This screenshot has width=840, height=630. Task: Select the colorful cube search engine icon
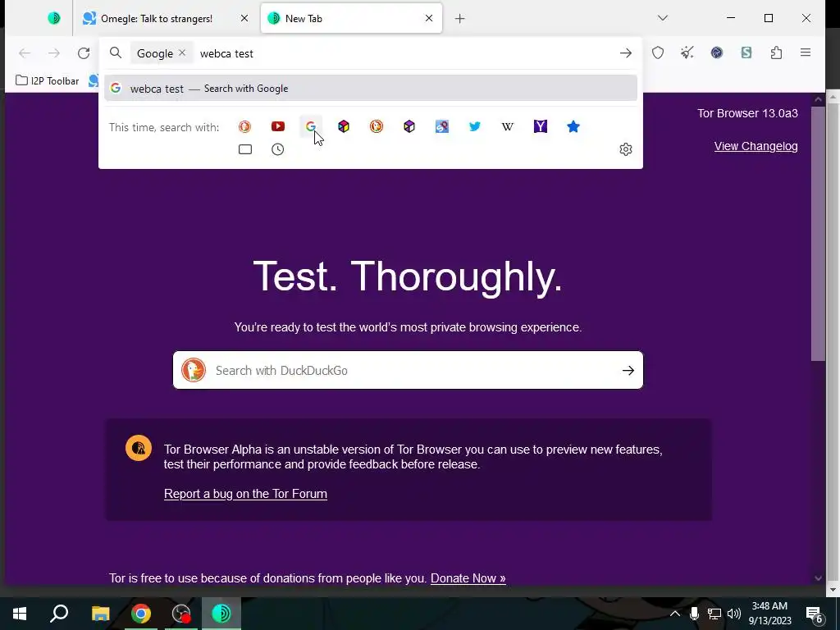344,126
